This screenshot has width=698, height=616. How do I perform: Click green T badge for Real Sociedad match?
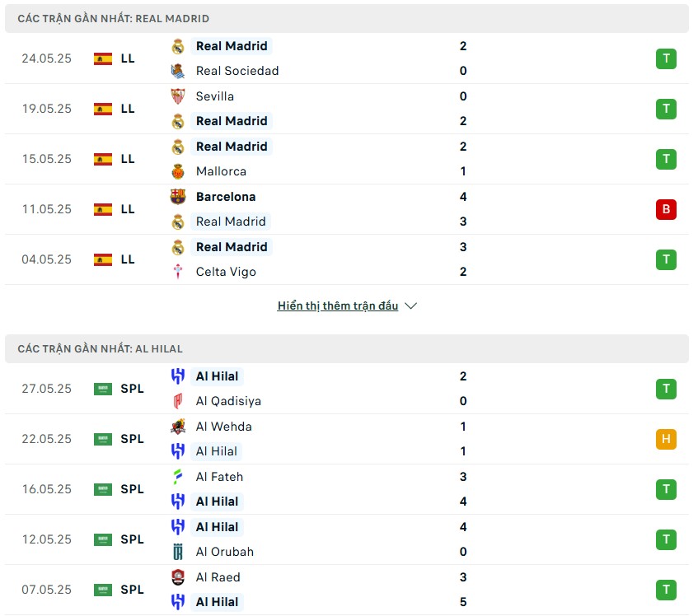(x=666, y=58)
